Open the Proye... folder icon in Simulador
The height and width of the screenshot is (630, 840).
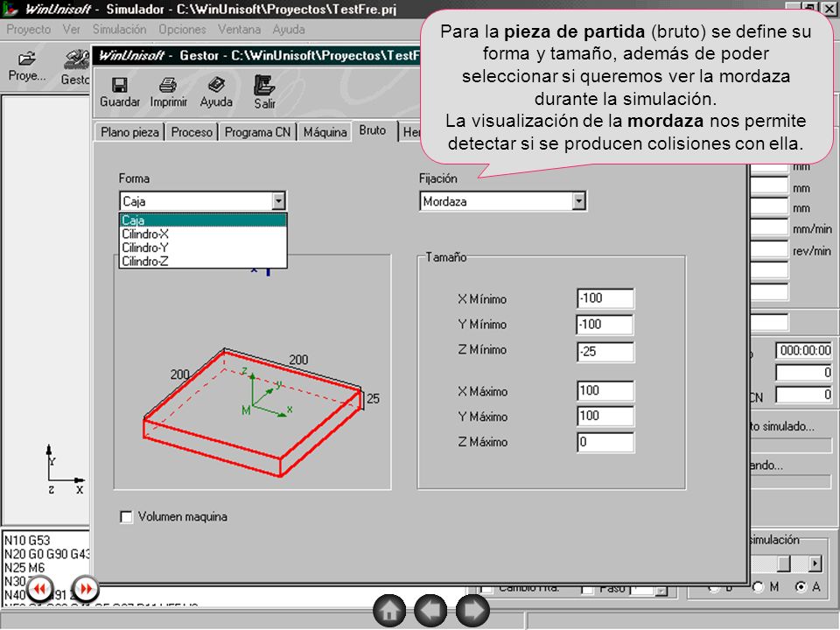pyautogui.click(x=26, y=59)
